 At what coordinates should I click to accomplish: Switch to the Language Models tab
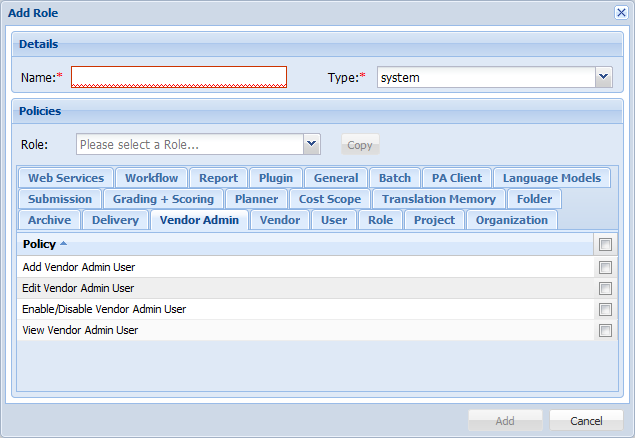(551, 178)
